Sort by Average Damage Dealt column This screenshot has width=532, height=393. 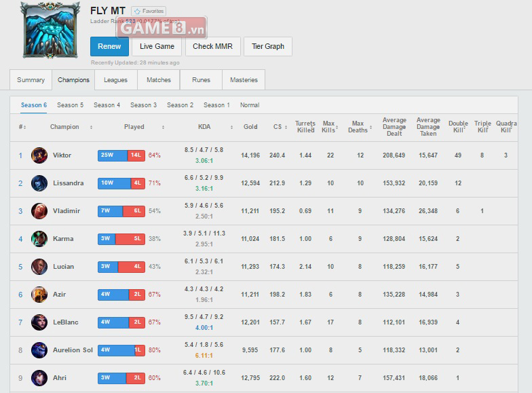coord(394,127)
